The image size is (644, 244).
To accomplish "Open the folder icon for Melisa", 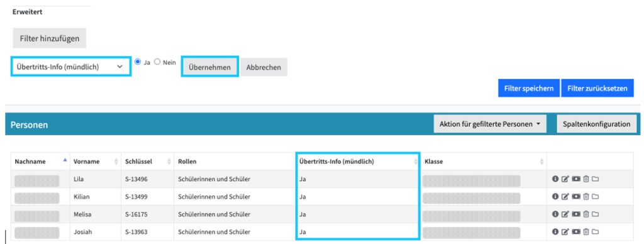I will tap(595, 214).
